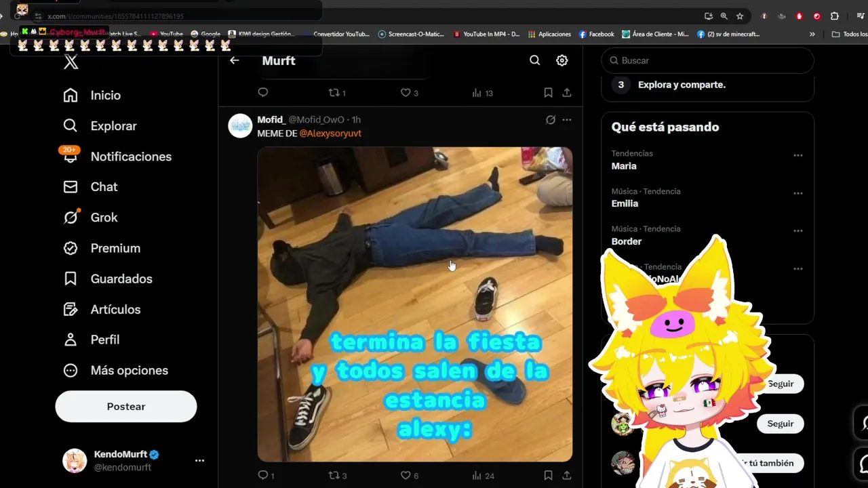The height and width of the screenshot is (488, 868).
Task: Click the Buscar search field
Action: 707,60
